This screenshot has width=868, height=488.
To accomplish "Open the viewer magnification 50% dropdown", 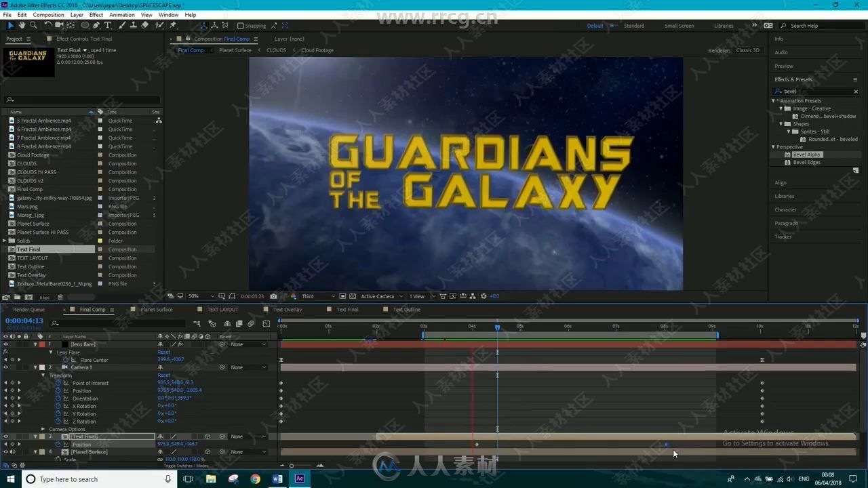I will [200, 296].
